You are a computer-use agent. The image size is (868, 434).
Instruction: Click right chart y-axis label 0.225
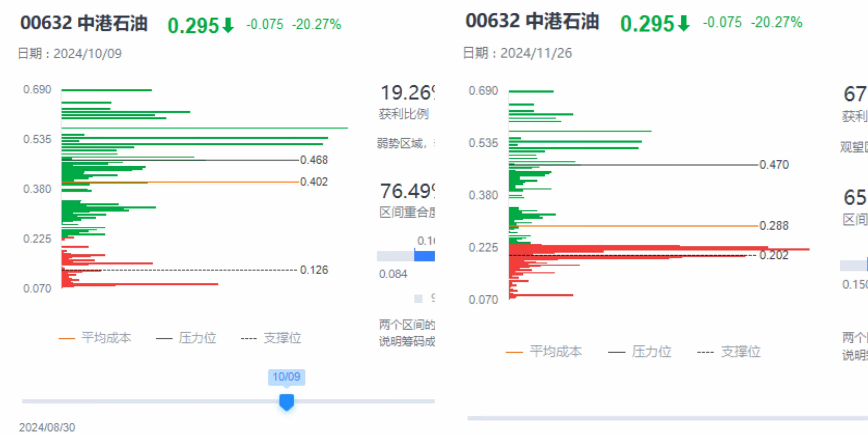[x=483, y=247]
